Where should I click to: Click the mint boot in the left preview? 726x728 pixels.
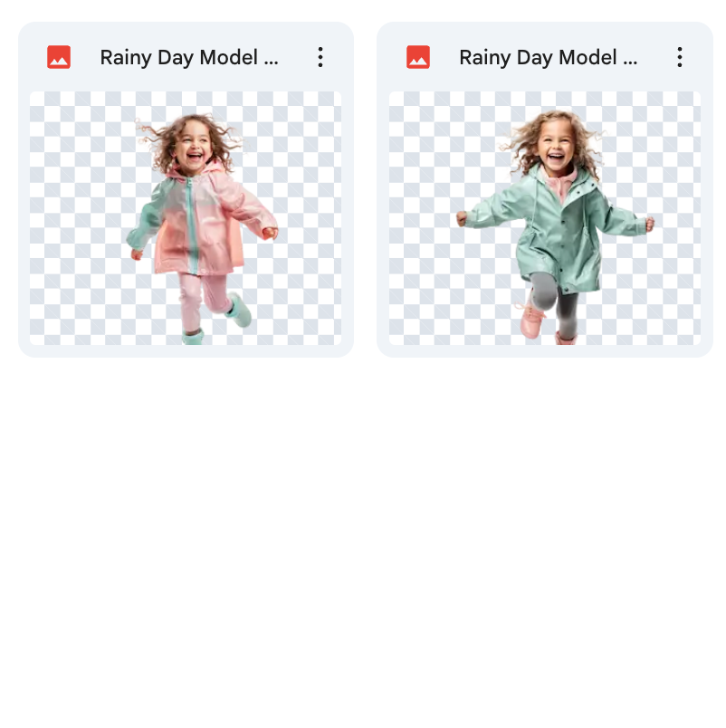pyautogui.click(x=240, y=311)
